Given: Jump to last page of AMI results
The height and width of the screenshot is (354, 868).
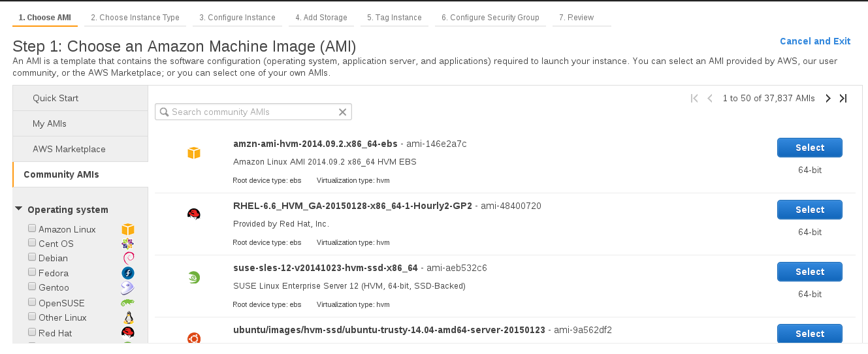Looking at the screenshot, I should point(843,99).
